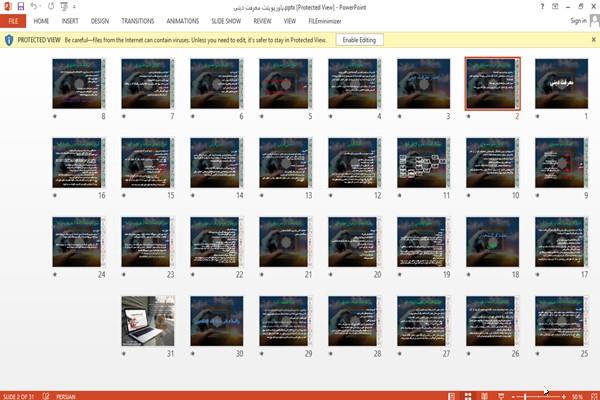Click the zoom slider track
The width and height of the screenshot is (600, 400).
click(538, 397)
